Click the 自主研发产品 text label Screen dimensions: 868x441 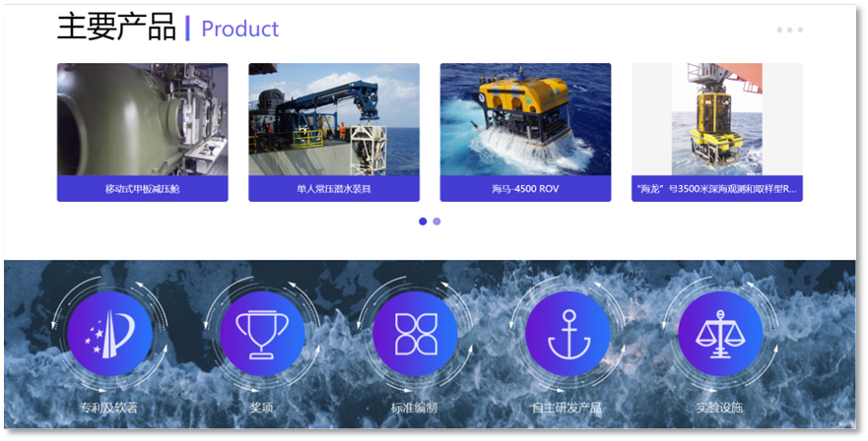tap(567, 408)
